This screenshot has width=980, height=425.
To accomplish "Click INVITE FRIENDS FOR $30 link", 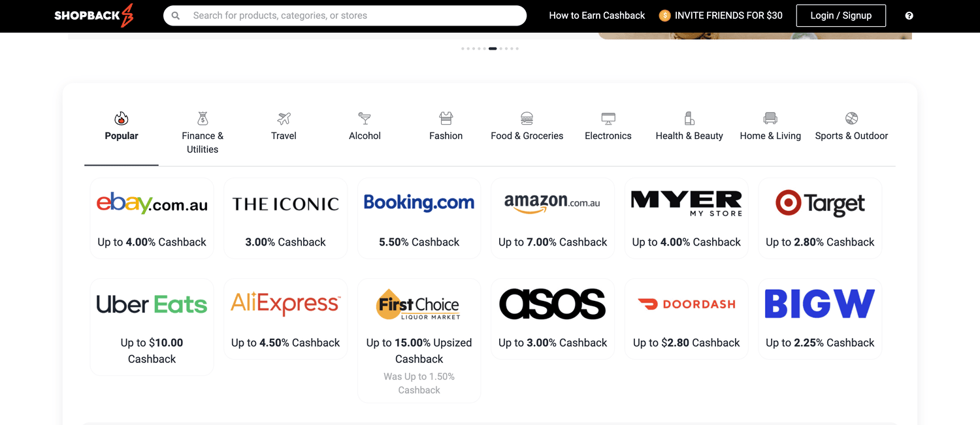I will tap(728, 16).
